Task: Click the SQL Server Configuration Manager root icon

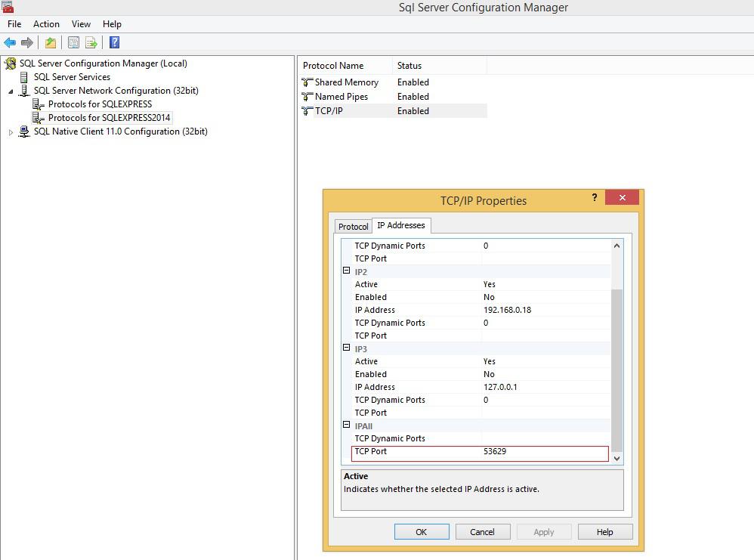Action: click(10, 63)
